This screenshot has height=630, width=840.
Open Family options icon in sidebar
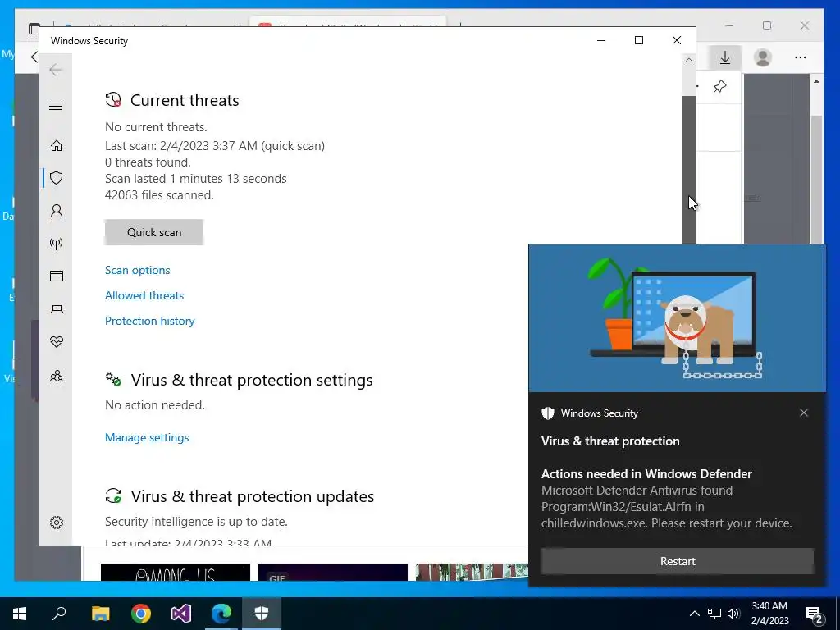[x=57, y=376]
